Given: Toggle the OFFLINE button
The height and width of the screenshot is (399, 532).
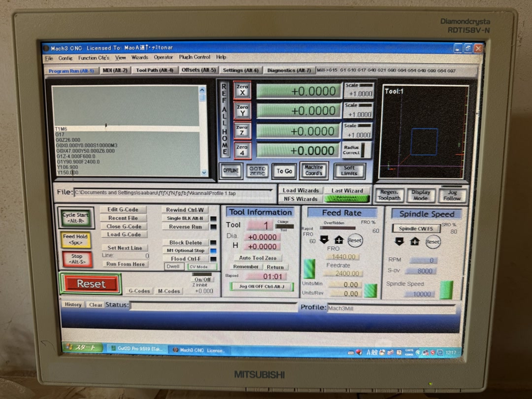Looking at the screenshot, I should pos(231,170).
